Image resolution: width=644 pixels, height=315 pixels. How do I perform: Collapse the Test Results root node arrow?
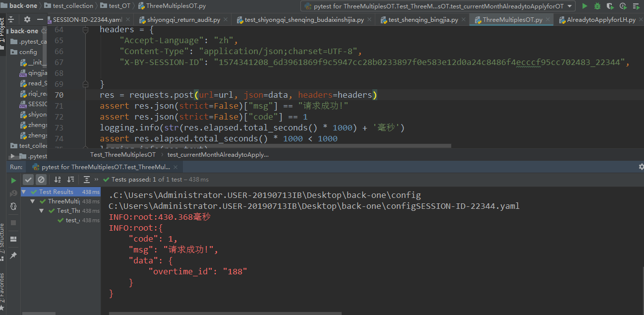[x=24, y=192]
